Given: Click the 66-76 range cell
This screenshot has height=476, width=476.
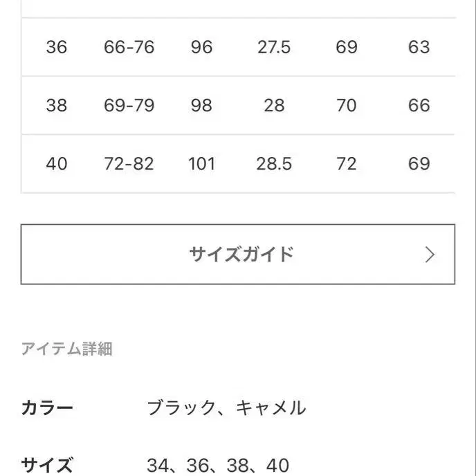Looking at the screenshot, I should (129, 47).
